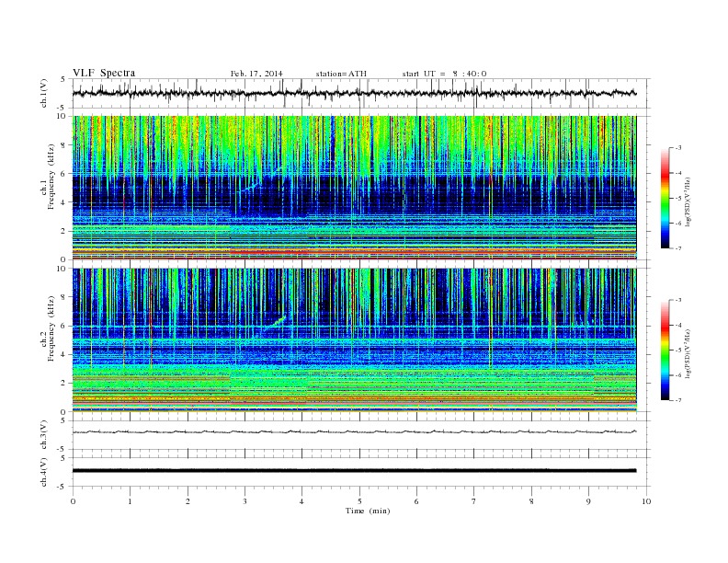Click the ch.3 waveform trace

354,432
